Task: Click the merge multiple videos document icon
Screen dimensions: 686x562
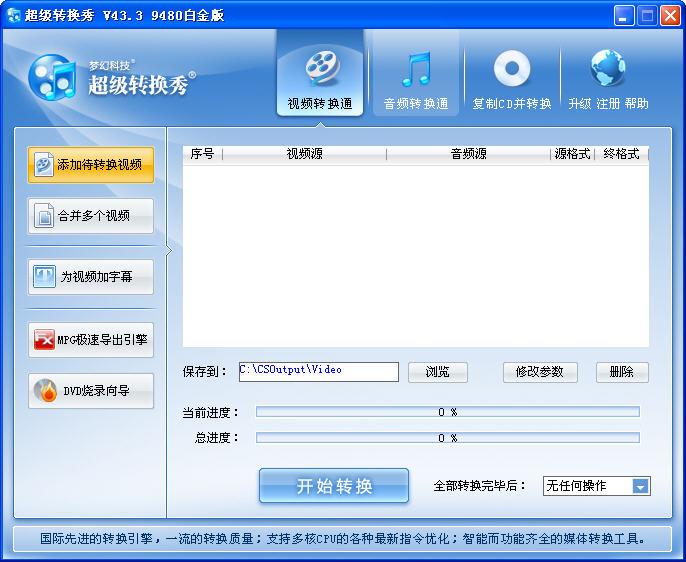Action: pyautogui.click(x=44, y=215)
